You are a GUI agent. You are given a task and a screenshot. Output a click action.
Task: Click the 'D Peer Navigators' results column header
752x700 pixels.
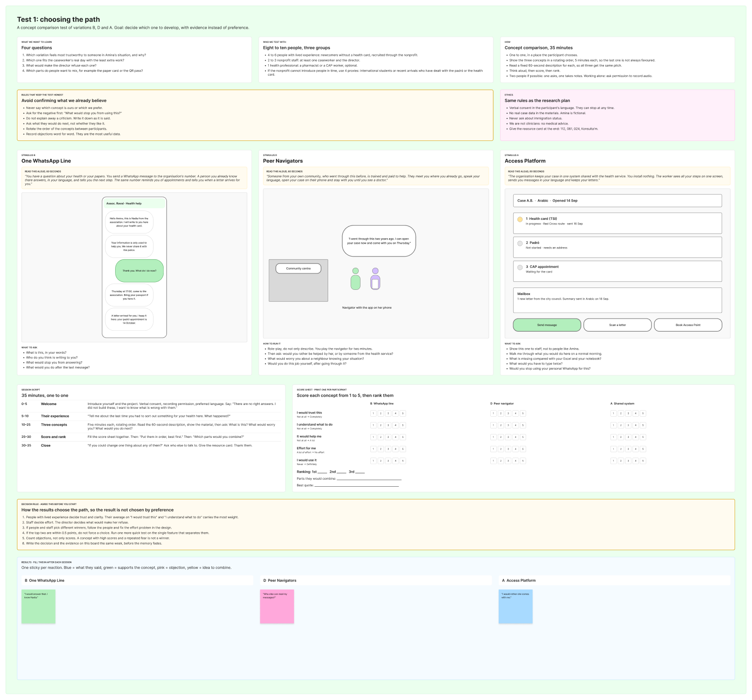(376, 581)
